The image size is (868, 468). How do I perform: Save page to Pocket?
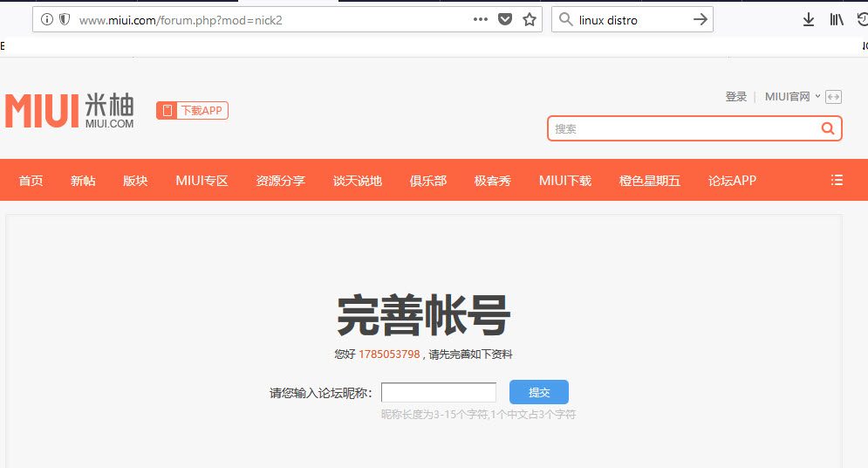point(505,20)
